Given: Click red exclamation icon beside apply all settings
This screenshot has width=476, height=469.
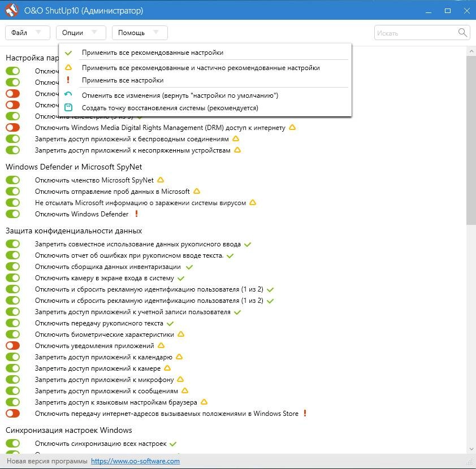Looking at the screenshot, I should pyautogui.click(x=68, y=80).
